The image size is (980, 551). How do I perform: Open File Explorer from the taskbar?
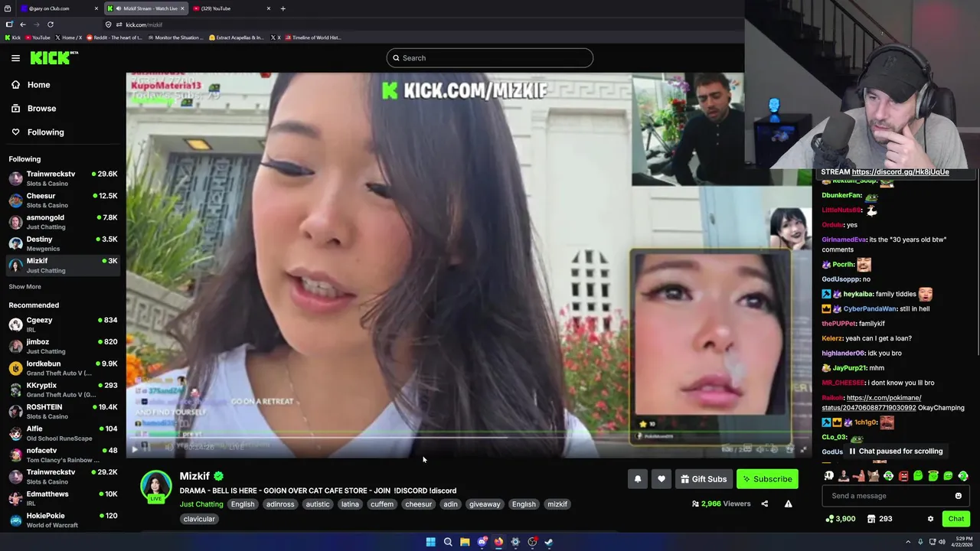coord(465,542)
